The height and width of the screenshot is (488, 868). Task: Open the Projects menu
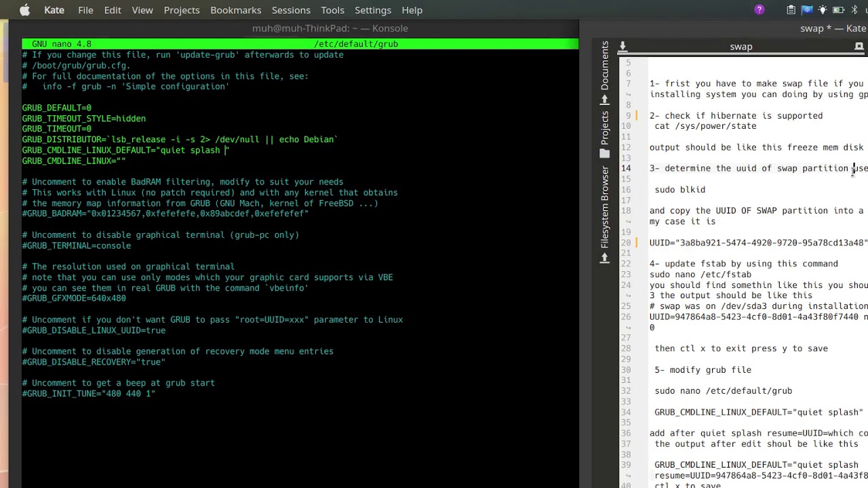tap(182, 10)
